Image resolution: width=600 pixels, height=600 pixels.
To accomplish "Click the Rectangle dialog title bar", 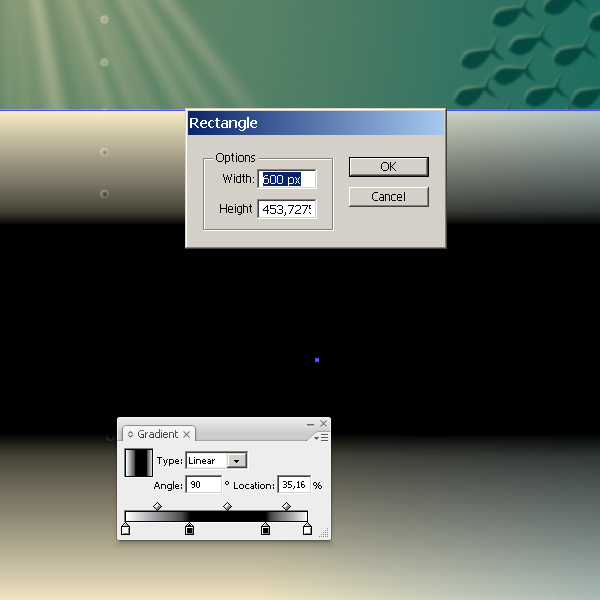I will pos(316,123).
